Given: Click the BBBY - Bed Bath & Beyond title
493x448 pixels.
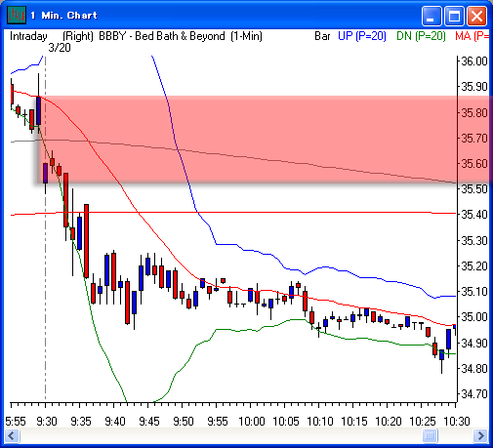Looking at the screenshot, I should coord(162,36).
